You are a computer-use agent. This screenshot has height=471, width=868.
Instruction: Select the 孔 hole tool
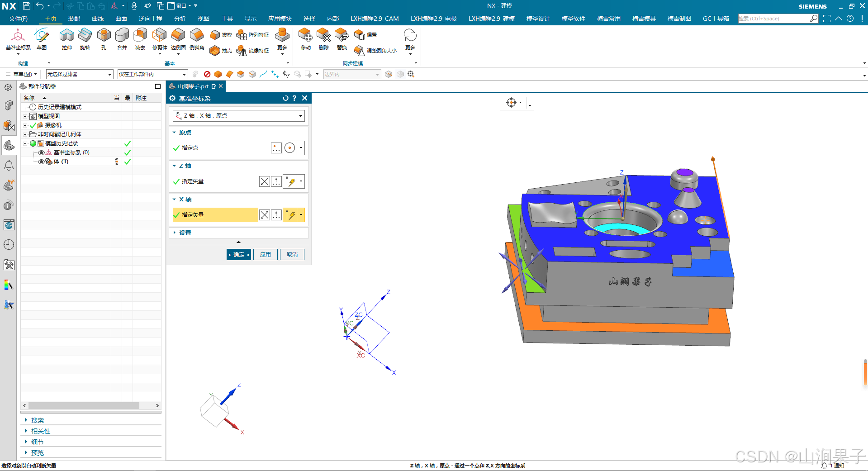point(104,39)
